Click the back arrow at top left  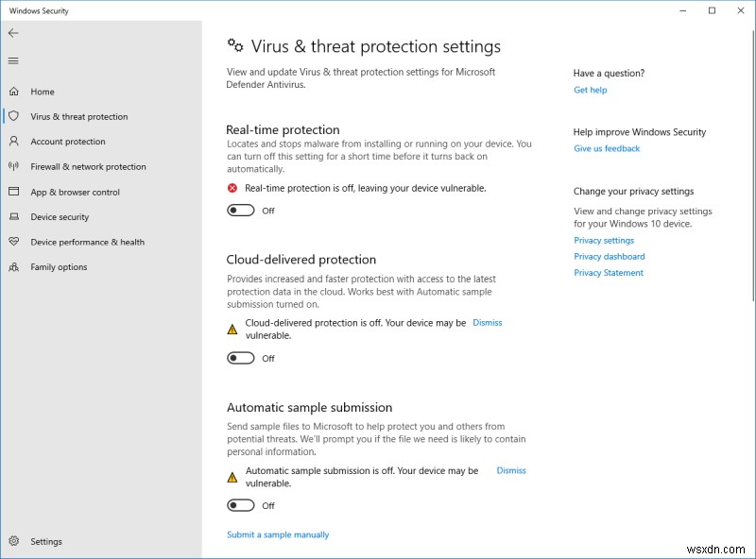pyautogui.click(x=13, y=33)
